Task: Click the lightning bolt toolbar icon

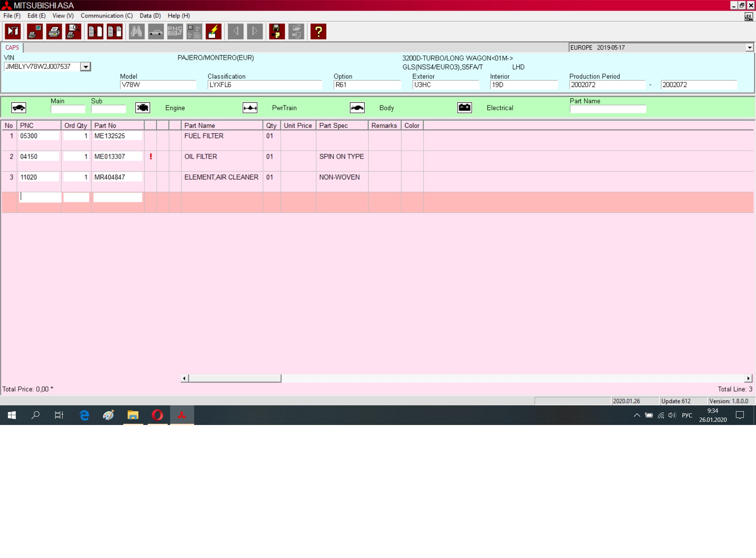Action: (x=213, y=31)
